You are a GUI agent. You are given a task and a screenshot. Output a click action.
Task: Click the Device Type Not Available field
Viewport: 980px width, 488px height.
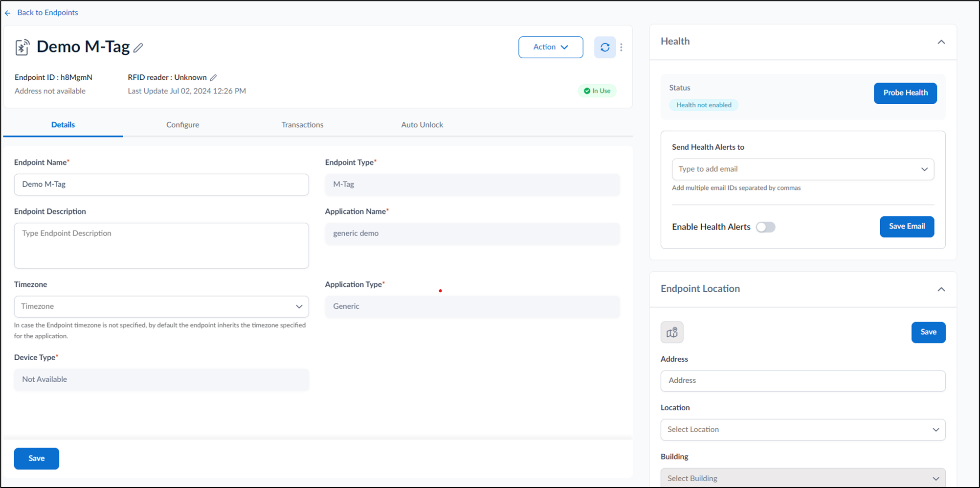161,379
